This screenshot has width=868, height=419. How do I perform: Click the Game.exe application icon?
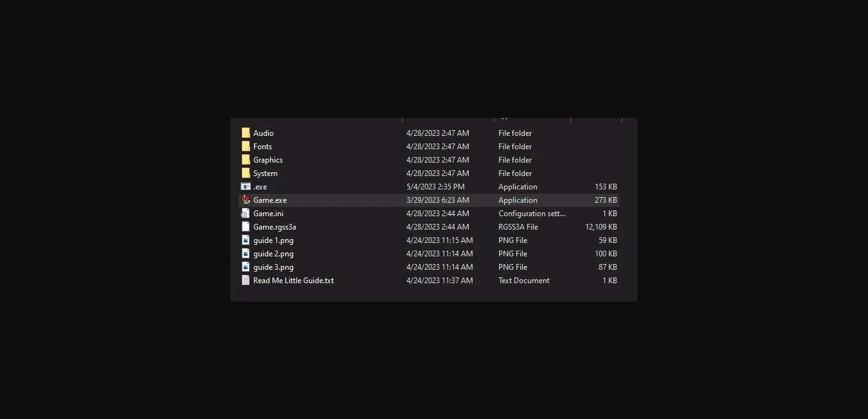pos(246,200)
